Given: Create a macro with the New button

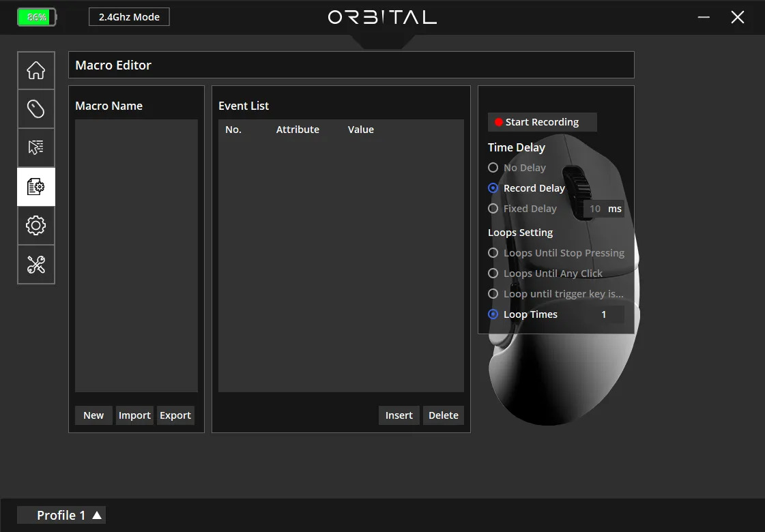Looking at the screenshot, I should click(93, 415).
